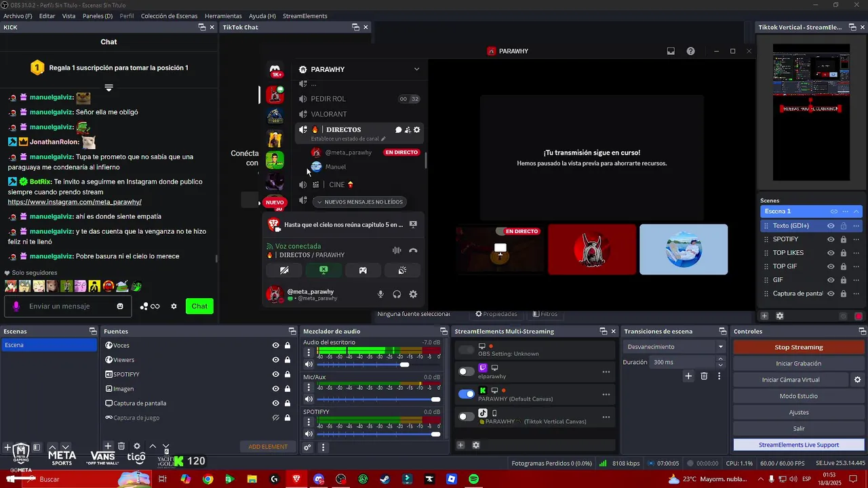Toggle visibility of Viewers source
Viewport: 868px width, 488px height.
(x=275, y=360)
